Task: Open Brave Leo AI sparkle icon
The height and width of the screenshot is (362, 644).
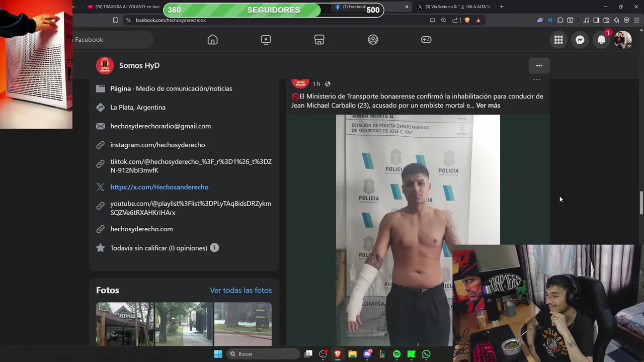Action: [616, 20]
